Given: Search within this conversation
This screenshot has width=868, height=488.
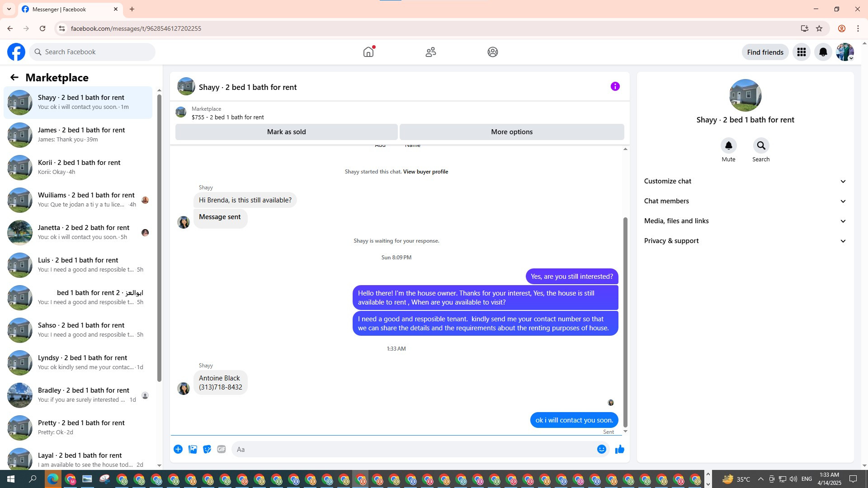Looking at the screenshot, I should (761, 146).
